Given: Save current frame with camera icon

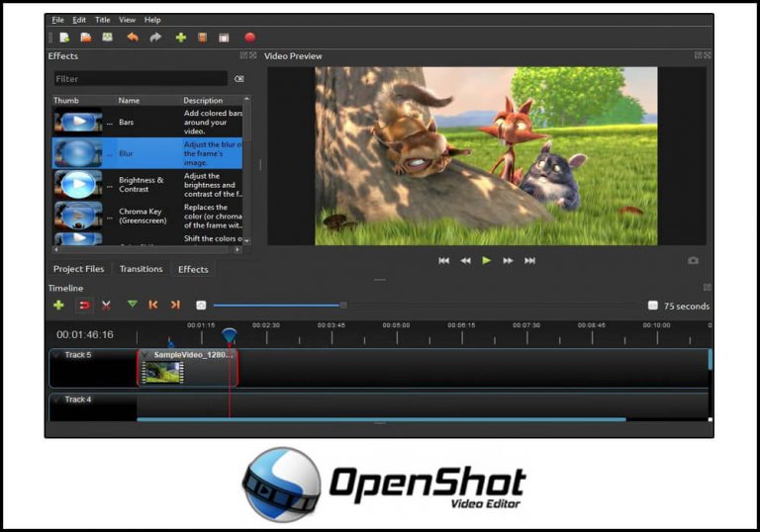Looking at the screenshot, I should tap(693, 261).
